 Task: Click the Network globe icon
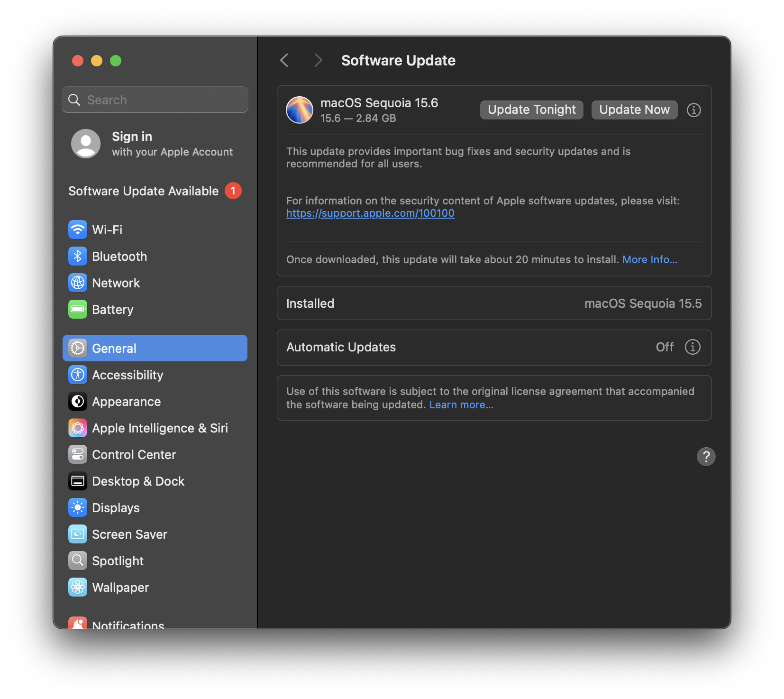(78, 283)
